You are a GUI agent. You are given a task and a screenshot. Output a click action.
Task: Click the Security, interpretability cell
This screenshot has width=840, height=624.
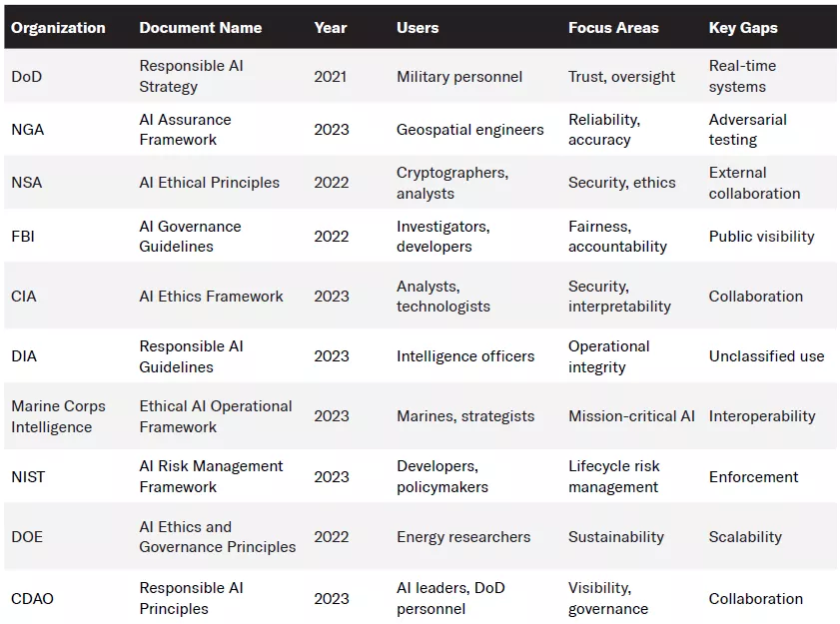point(619,297)
